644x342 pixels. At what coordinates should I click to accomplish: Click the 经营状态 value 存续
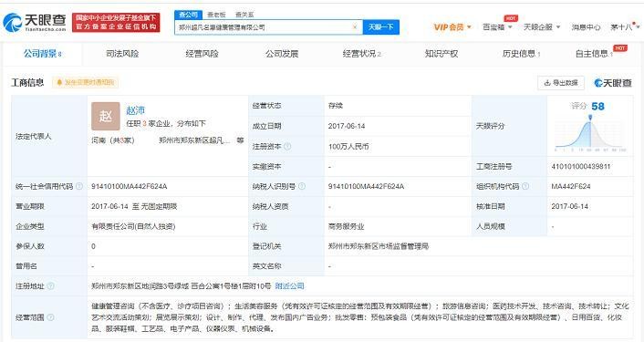(x=335, y=106)
